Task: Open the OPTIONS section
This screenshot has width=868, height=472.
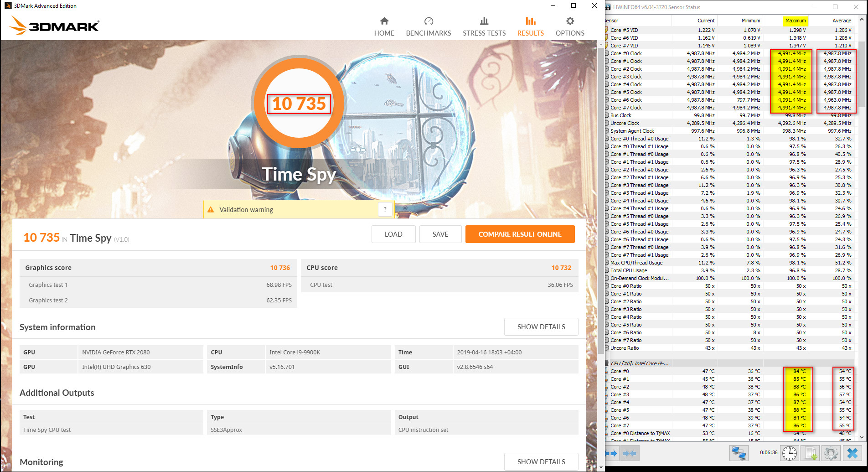Action: coord(570,27)
